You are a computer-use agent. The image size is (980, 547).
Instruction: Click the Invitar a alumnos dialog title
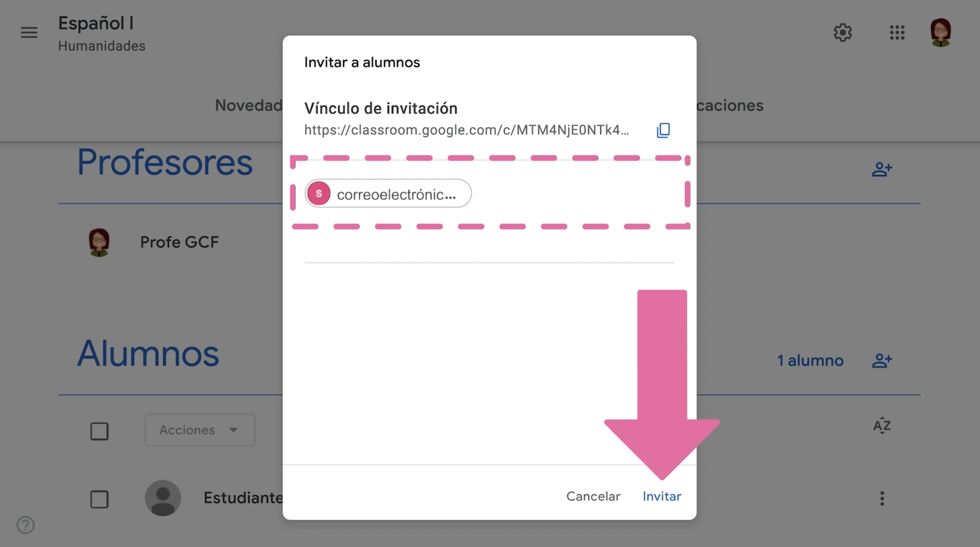pyautogui.click(x=362, y=62)
